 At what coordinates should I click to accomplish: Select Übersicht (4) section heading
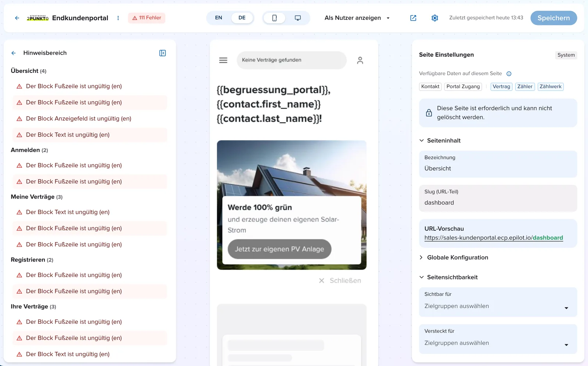[x=29, y=71]
